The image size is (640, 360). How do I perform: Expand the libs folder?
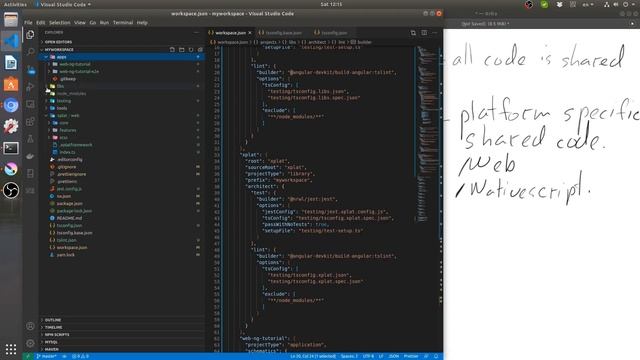click(122, 86)
